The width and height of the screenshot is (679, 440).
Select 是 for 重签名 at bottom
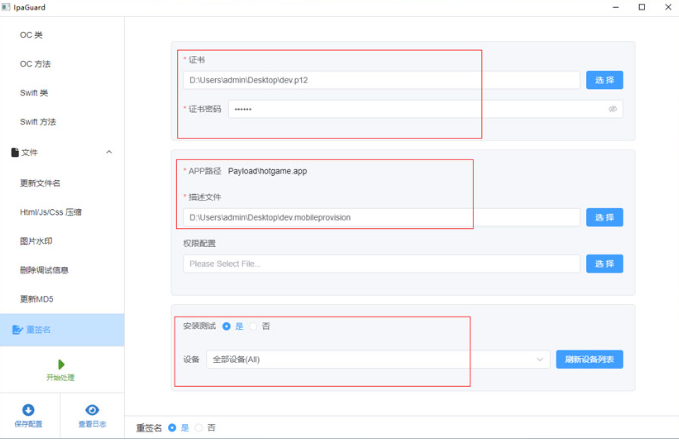tap(172, 428)
